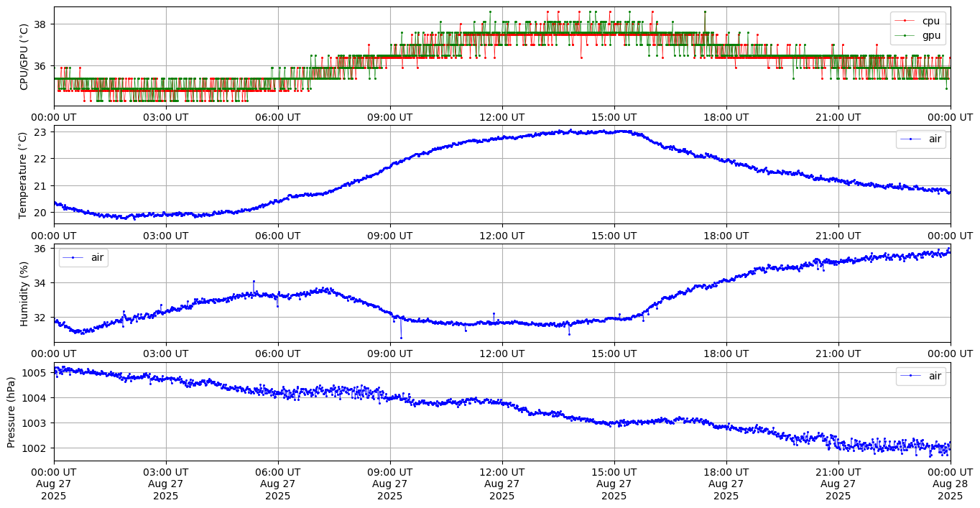980x508 pixels.
Task: Click the 1005 tick on the Pressure axis
Action: point(34,373)
